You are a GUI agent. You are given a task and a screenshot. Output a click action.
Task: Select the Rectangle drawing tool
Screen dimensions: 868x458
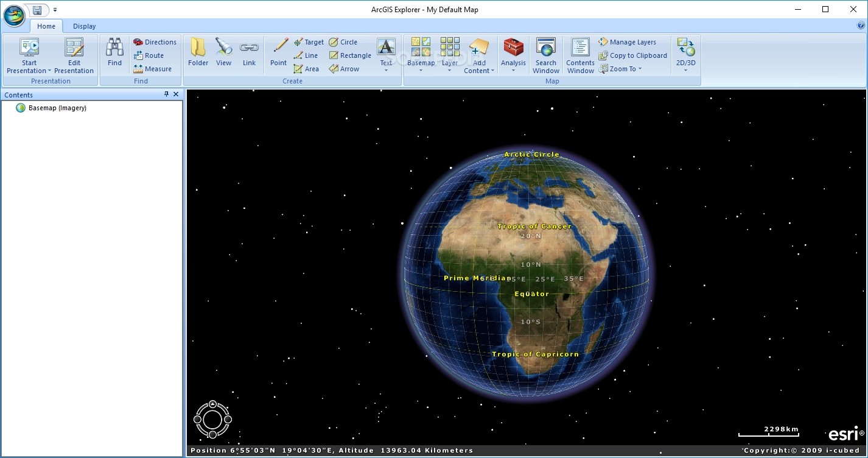tap(350, 55)
